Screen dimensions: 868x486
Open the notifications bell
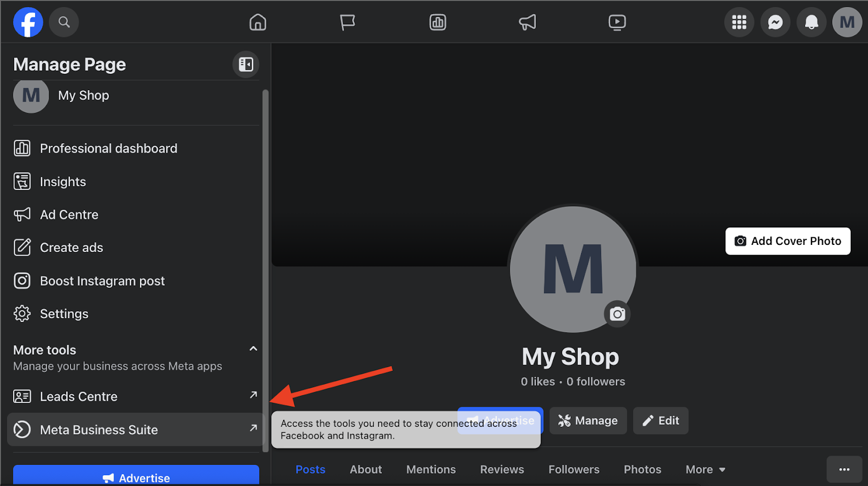point(812,22)
